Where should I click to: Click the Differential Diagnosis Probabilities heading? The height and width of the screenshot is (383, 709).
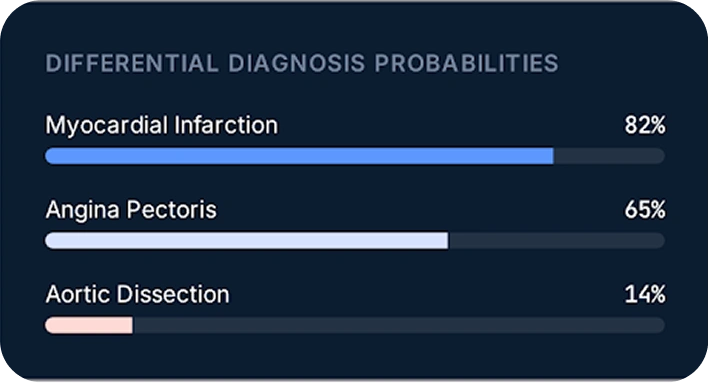pyautogui.click(x=302, y=63)
